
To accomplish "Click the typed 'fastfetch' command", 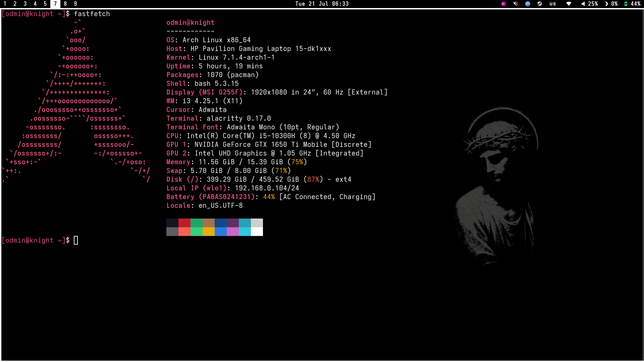I will pos(92,14).
